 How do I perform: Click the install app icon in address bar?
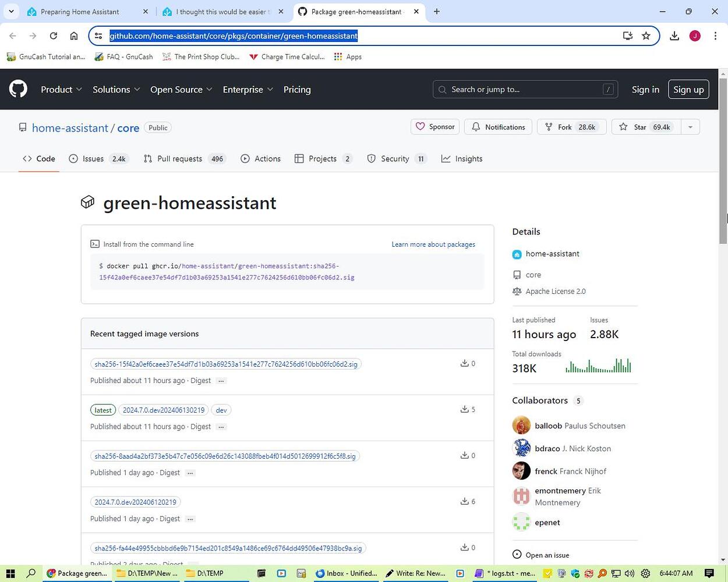(x=627, y=36)
